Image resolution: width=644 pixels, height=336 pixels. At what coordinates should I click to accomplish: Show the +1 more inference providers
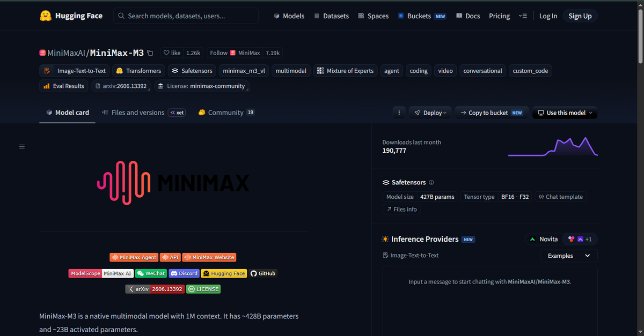[x=580, y=239]
